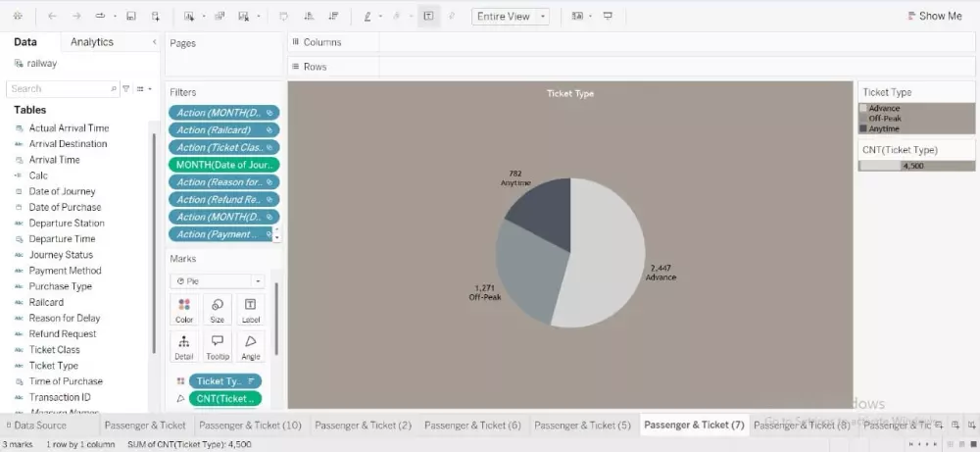Select the Action (Ticket Clas.. filter pill
Screen dimensions: 980x452
(x=223, y=147)
